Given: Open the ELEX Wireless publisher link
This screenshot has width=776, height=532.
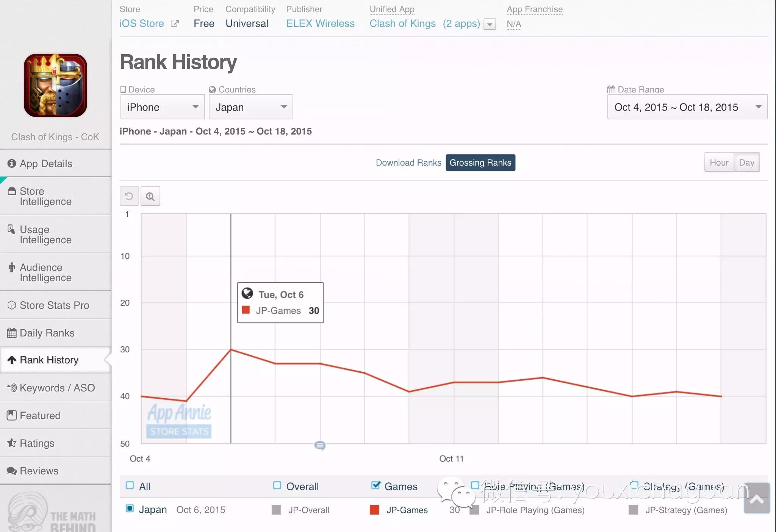Looking at the screenshot, I should click(320, 23).
